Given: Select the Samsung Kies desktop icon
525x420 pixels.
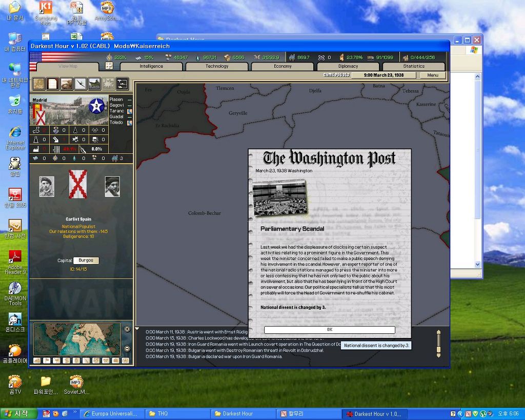Looking at the screenshot, I should [46, 13].
